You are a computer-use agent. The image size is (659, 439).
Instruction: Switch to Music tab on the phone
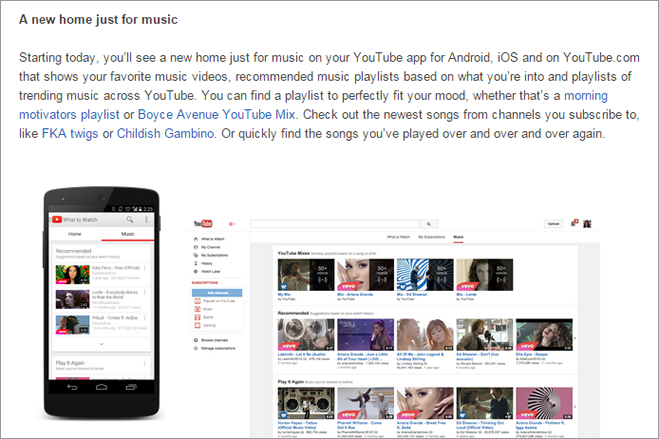pos(128,234)
